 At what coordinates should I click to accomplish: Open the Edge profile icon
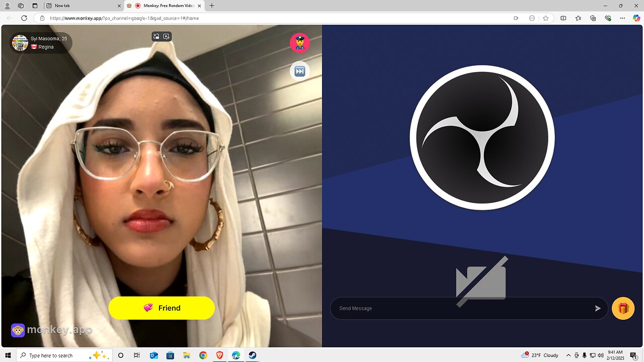7,6
